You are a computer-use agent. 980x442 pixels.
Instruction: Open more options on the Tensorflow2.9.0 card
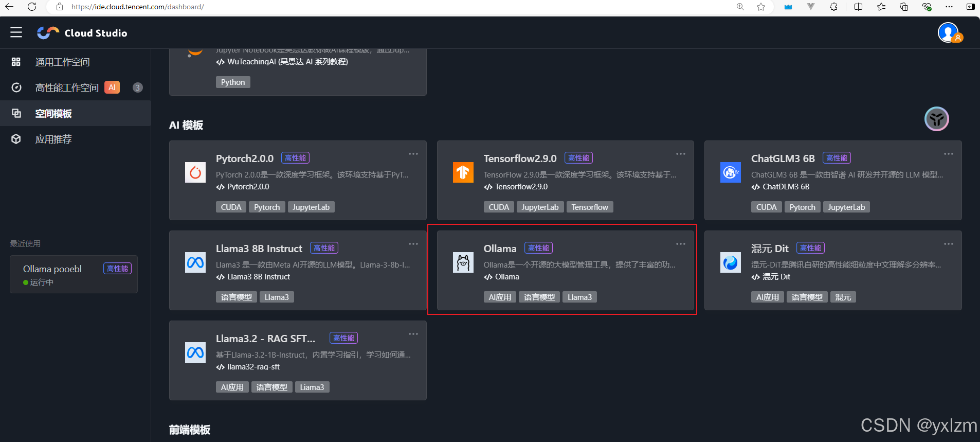point(681,154)
